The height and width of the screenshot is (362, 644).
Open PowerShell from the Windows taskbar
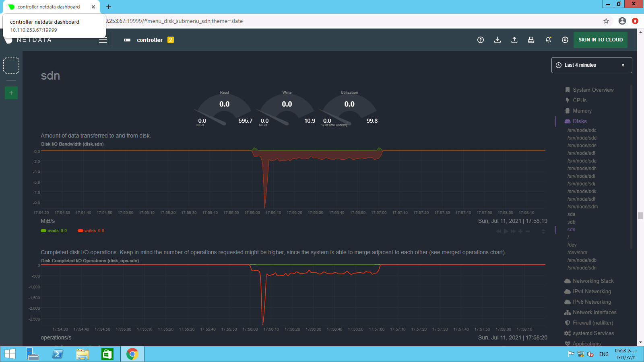coord(58,354)
